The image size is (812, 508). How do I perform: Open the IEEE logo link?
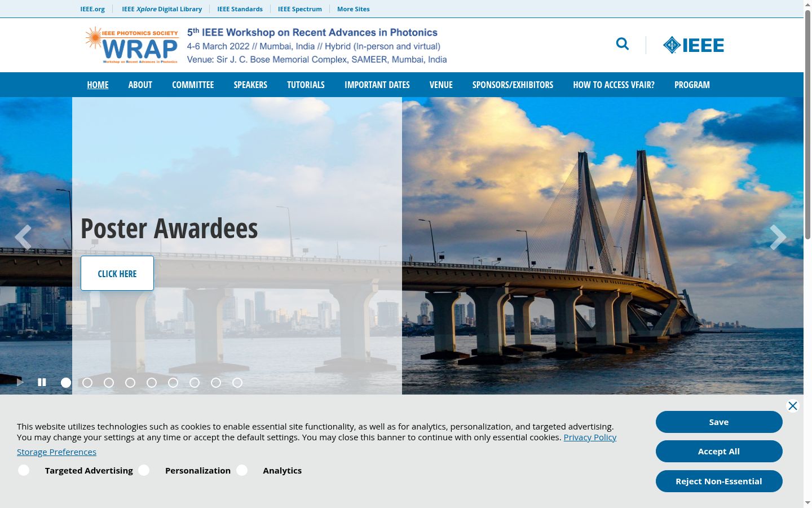pos(694,45)
